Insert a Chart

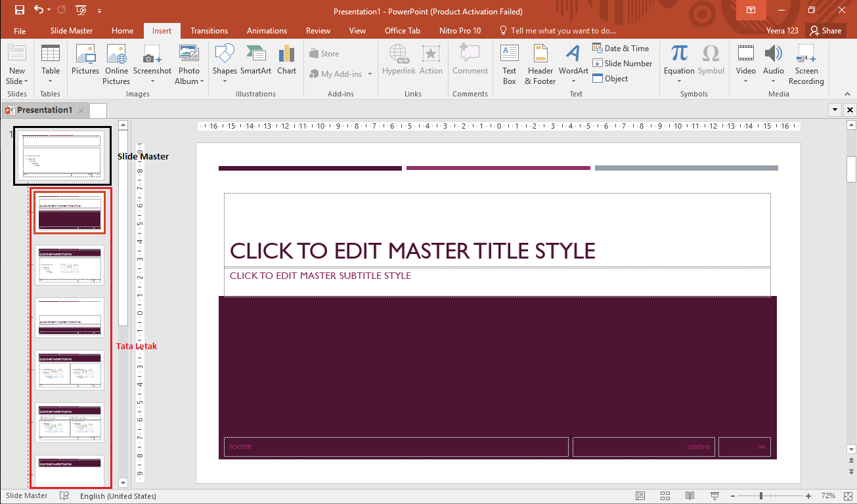pyautogui.click(x=286, y=64)
